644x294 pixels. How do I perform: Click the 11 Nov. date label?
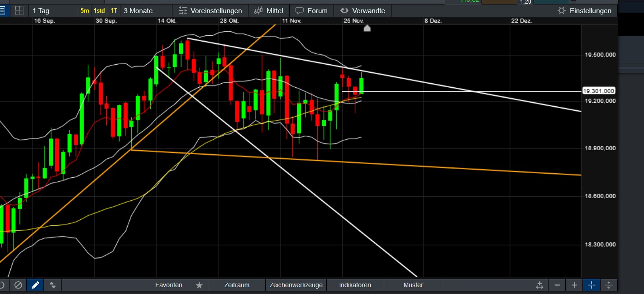[x=291, y=21]
